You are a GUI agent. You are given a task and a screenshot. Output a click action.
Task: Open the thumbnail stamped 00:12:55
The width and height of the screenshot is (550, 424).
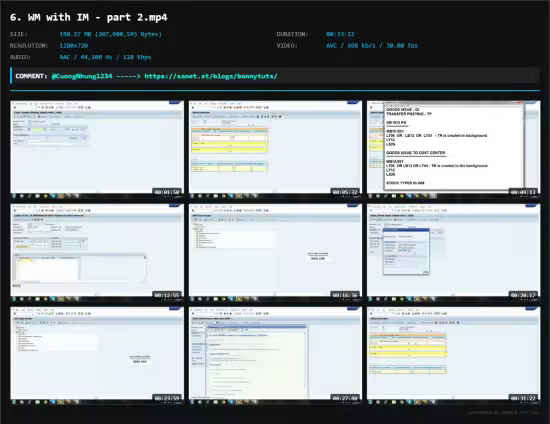coord(97,253)
